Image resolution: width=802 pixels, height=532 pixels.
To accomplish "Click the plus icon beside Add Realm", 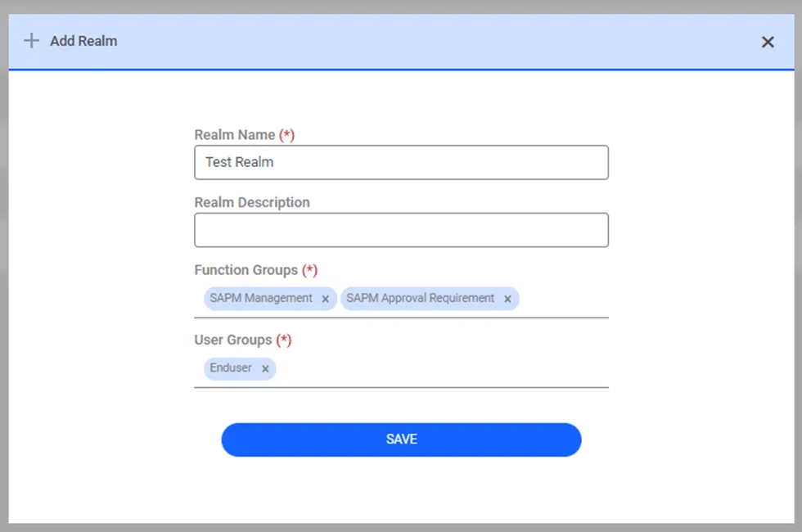I will pos(32,40).
